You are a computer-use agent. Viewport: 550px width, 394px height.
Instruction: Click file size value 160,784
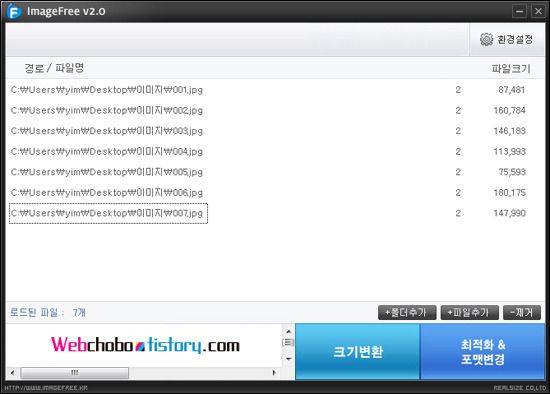coord(509,111)
